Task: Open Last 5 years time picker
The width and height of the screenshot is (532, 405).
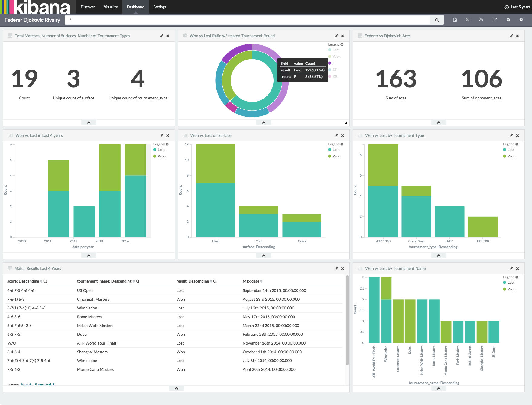Action: (517, 7)
